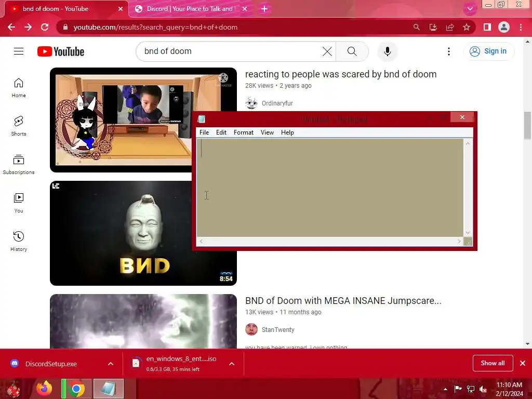Screen dimensions: 532x399
Task: Open the You sidebar item
Action: click(x=19, y=203)
